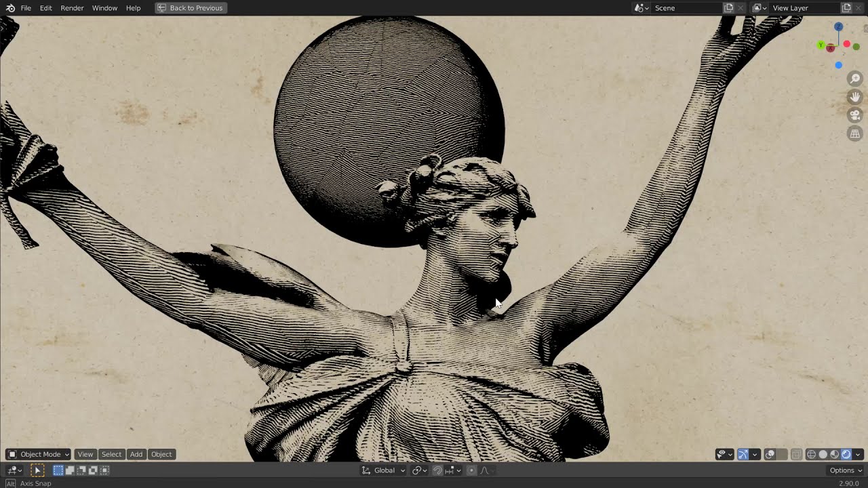Image resolution: width=868 pixels, height=488 pixels.
Task: Open the snapping options dropdown
Action: (x=453, y=470)
